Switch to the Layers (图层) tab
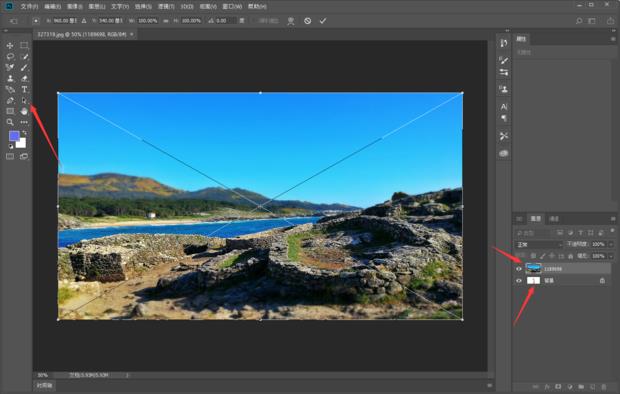The image size is (620, 394). pyautogui.click(x=535, y=219)
